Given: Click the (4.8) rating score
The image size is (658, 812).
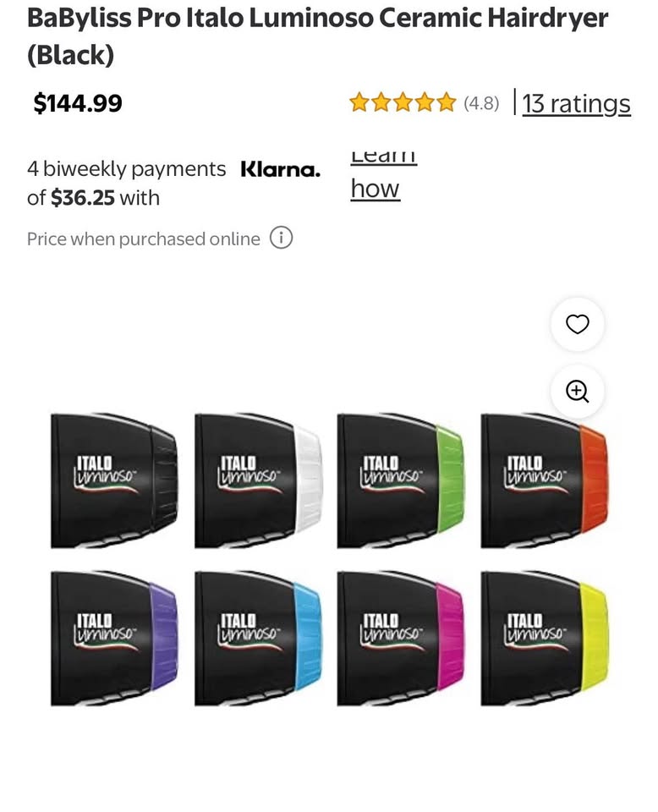Looking at the screenshot, I should [481, 103].
